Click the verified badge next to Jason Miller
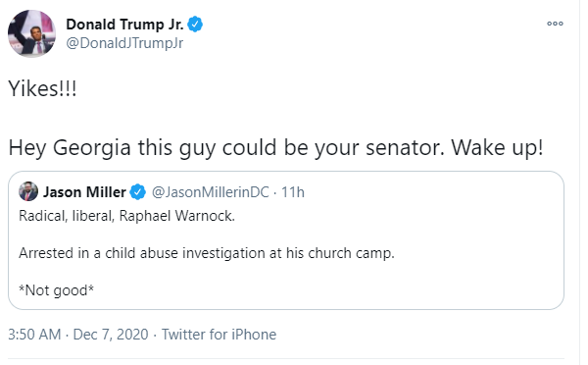588x365 pixels. click(137, 192)
